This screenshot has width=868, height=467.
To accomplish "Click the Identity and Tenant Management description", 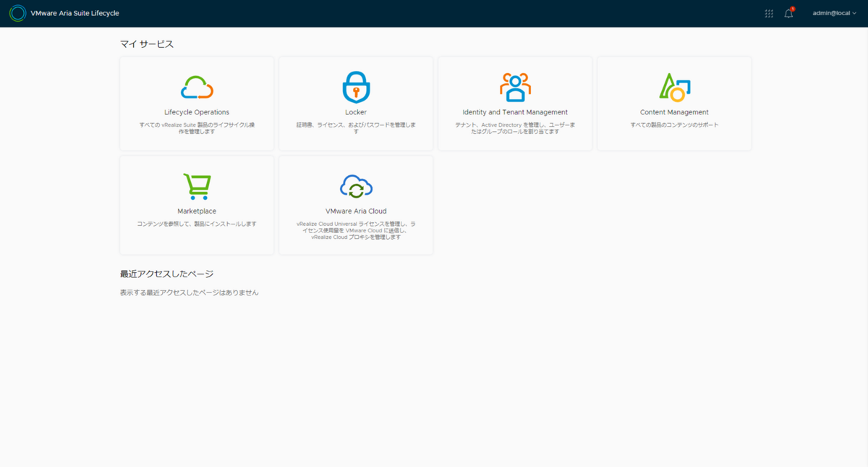I will 515,128.
